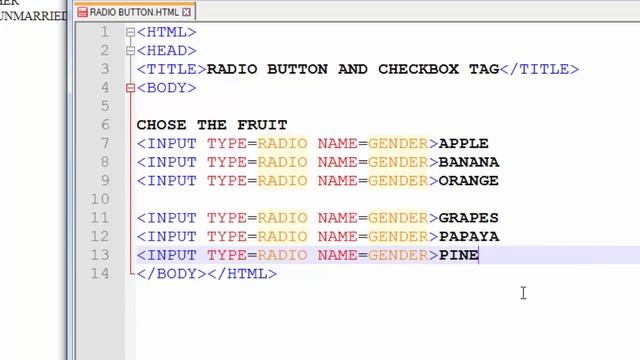Click the word GRAPES on line 11
This screenshot has height=360, width=640.
[469, 218]
